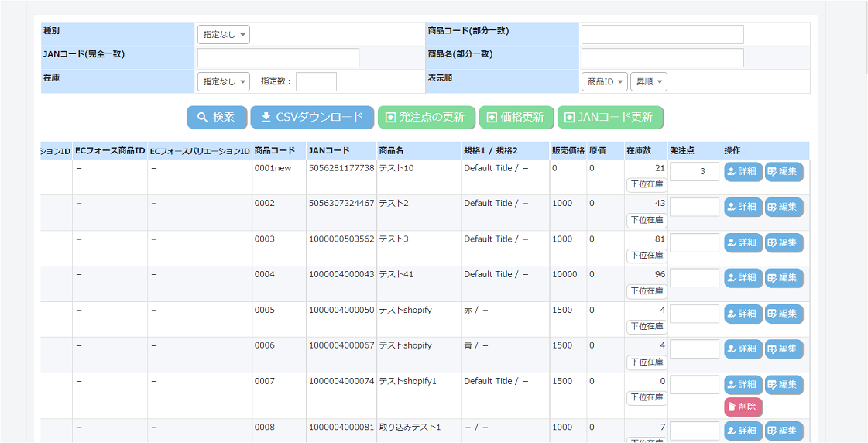868x443 pixels.
Task: Click product name テスト41
Action: point(396,274)
